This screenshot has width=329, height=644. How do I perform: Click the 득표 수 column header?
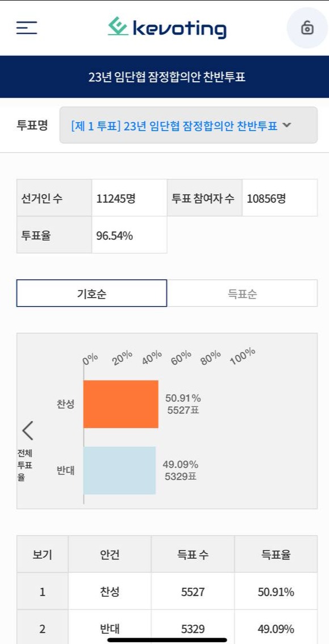pyautogui.click(x=193, y=554)
